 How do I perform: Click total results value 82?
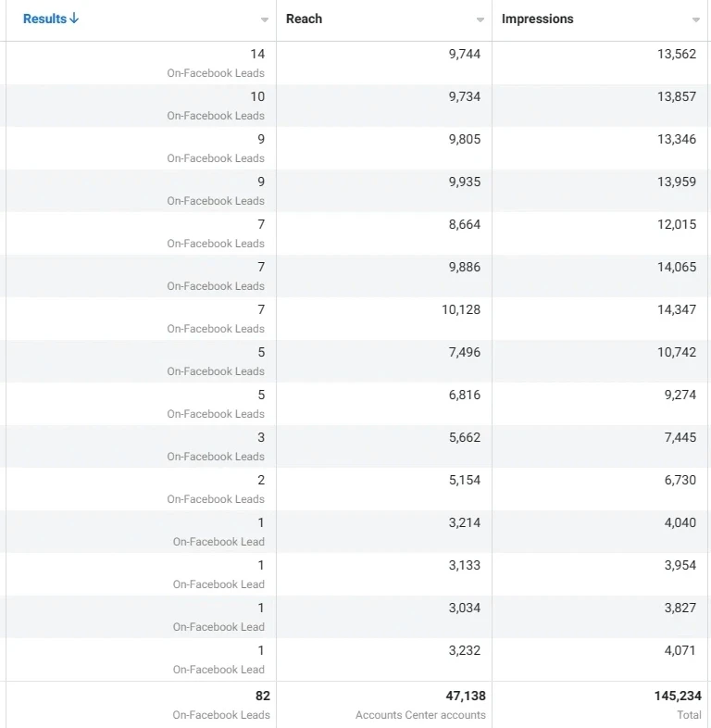click(263, 696)
